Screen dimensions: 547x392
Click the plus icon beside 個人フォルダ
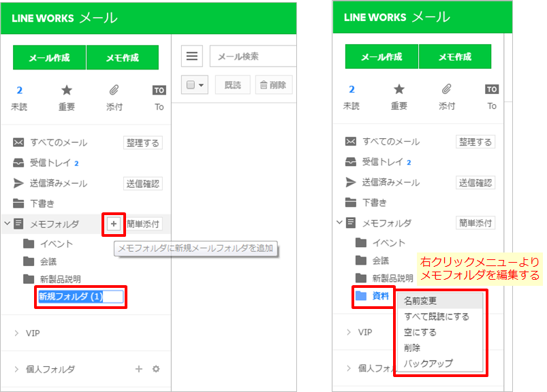click(138, 369)
